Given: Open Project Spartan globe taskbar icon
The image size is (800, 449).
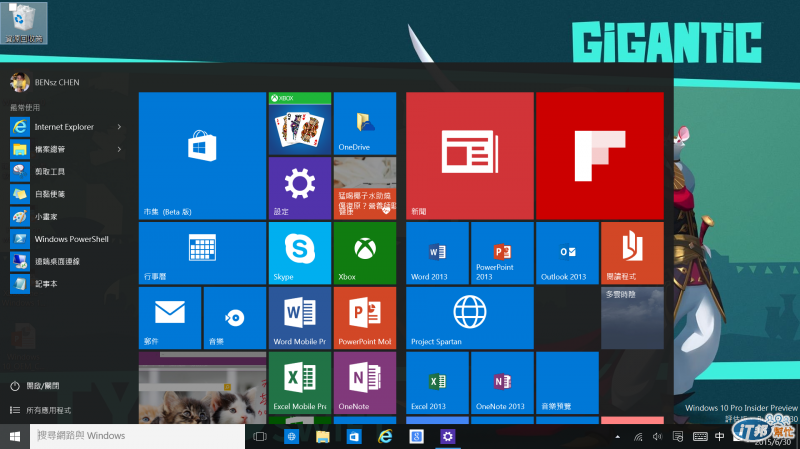Looking at the screenshot, I should click(291, 437).
